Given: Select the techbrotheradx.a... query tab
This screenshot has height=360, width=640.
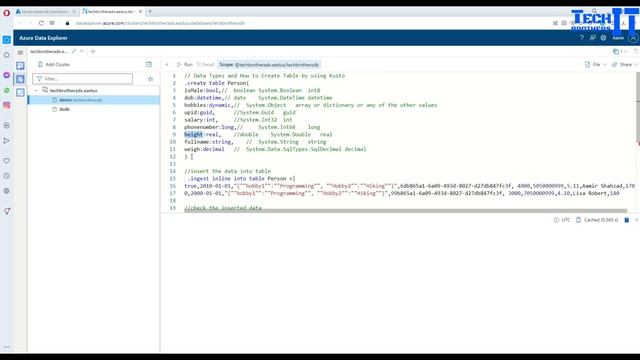Looking at the screenshot, I should 49,51.
